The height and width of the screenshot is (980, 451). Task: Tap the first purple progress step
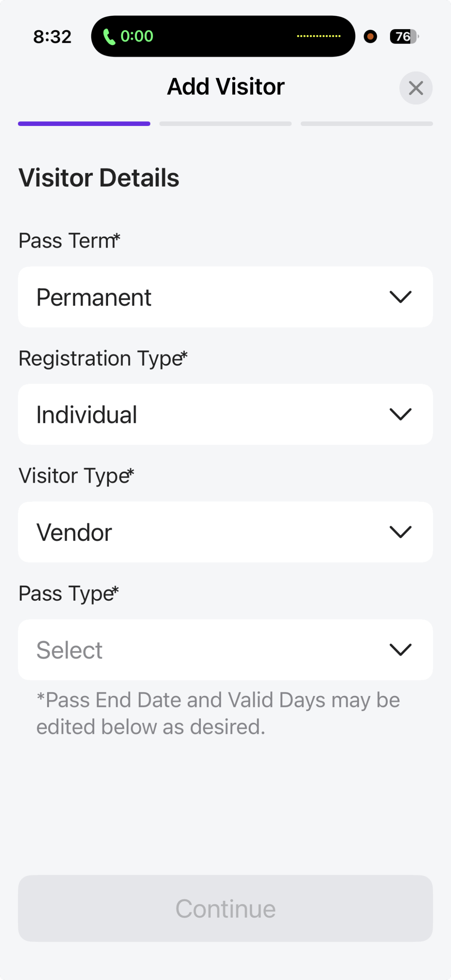click(84, 124)
